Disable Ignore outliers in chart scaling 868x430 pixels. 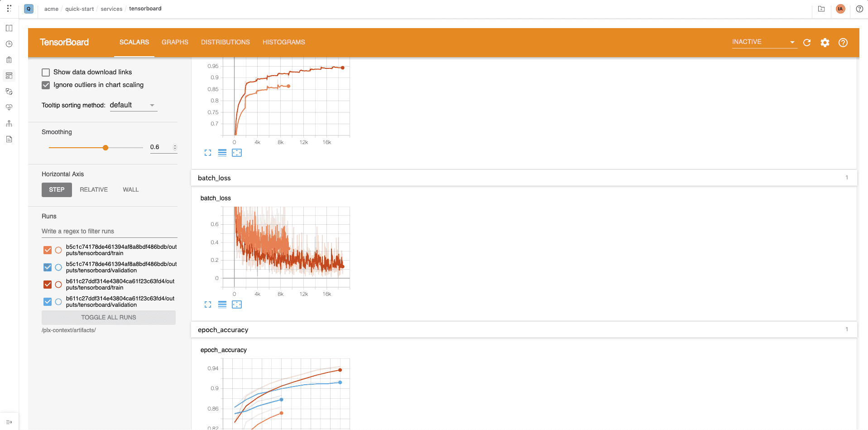click(x=46, y=85)
